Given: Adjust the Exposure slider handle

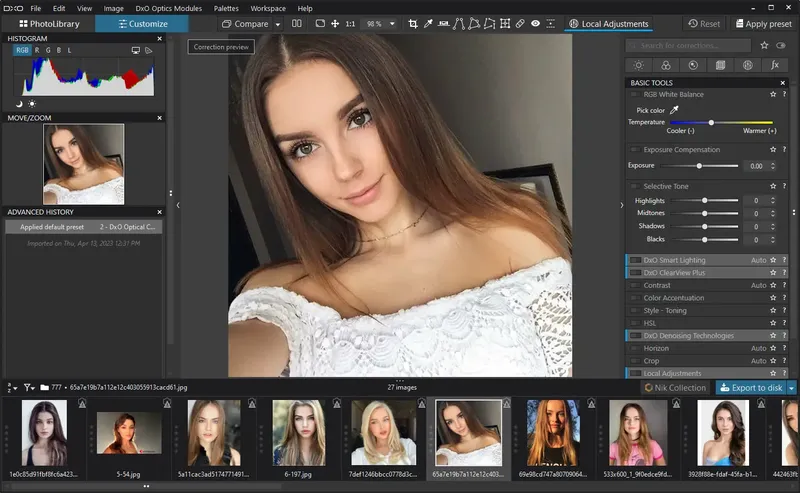Looking at the screenshot, I should [699, 166].
